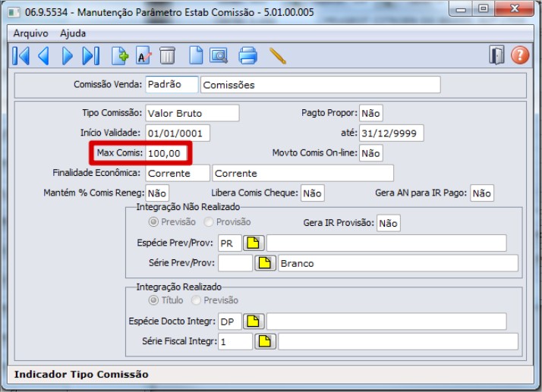Open the search magnifier icon
This screenshot has width=542, height=392.
click(219, 55)
